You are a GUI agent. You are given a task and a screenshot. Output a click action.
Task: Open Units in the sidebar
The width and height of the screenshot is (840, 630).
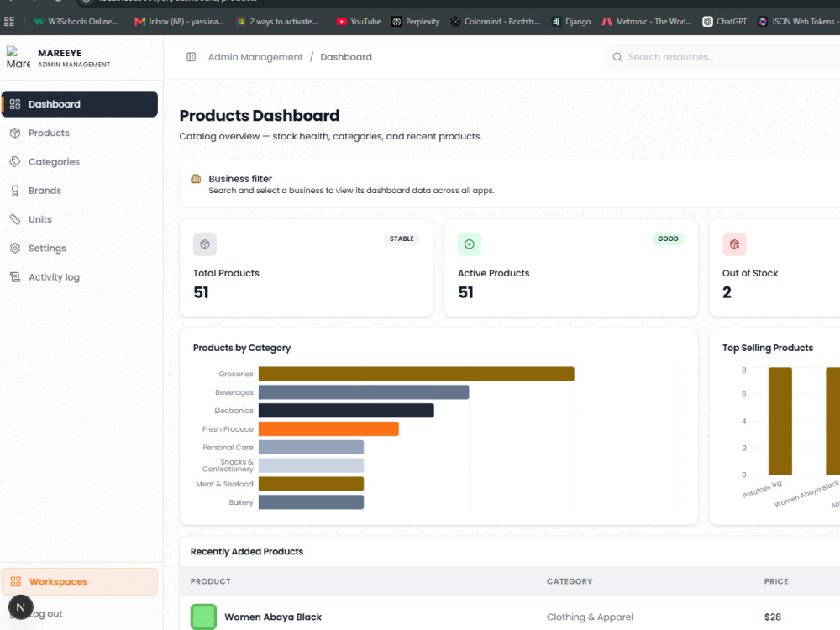80,219
